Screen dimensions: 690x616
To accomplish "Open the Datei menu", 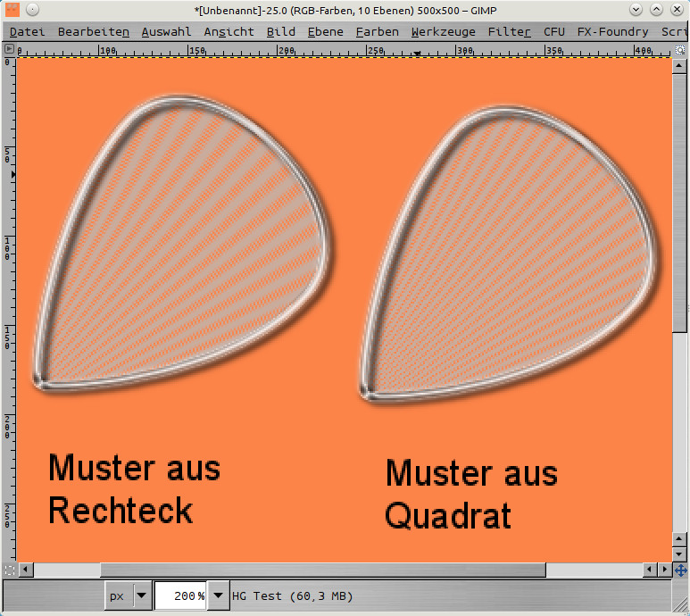I will tap(27, 31).
